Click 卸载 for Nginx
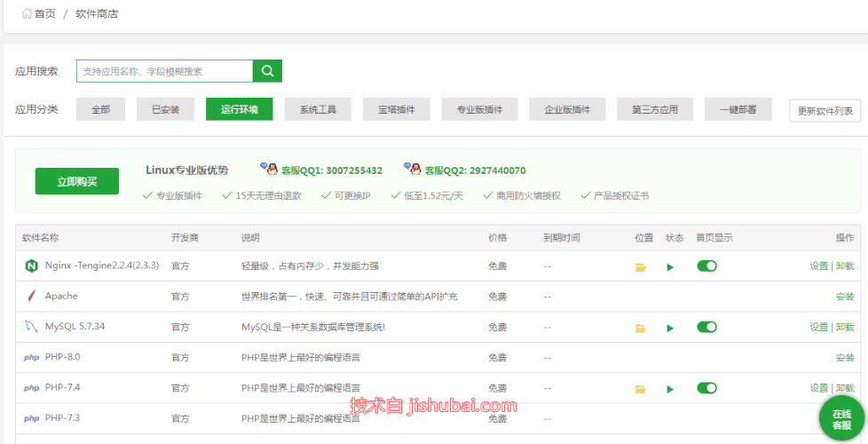Screen dimensions: 868x444 point(845,266)
